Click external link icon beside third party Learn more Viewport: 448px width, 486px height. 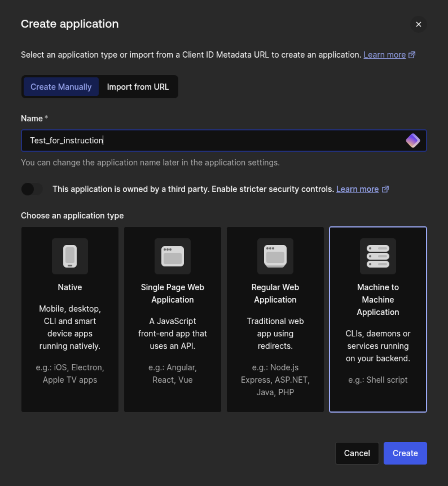tap(385, 189)
